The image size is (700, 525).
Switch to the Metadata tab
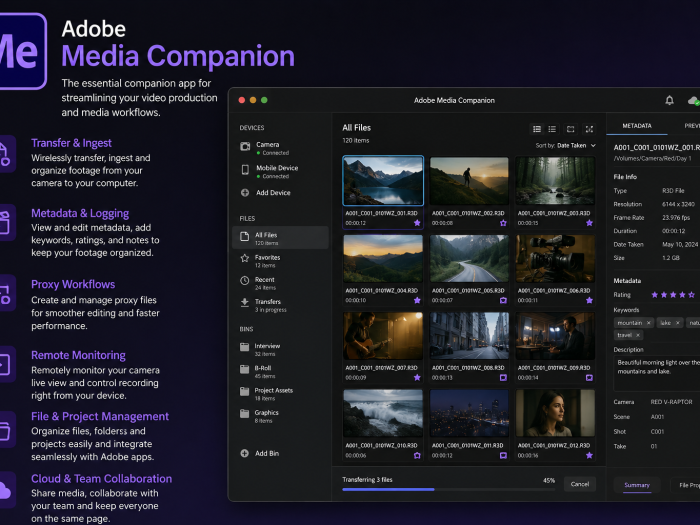point(637,126)
